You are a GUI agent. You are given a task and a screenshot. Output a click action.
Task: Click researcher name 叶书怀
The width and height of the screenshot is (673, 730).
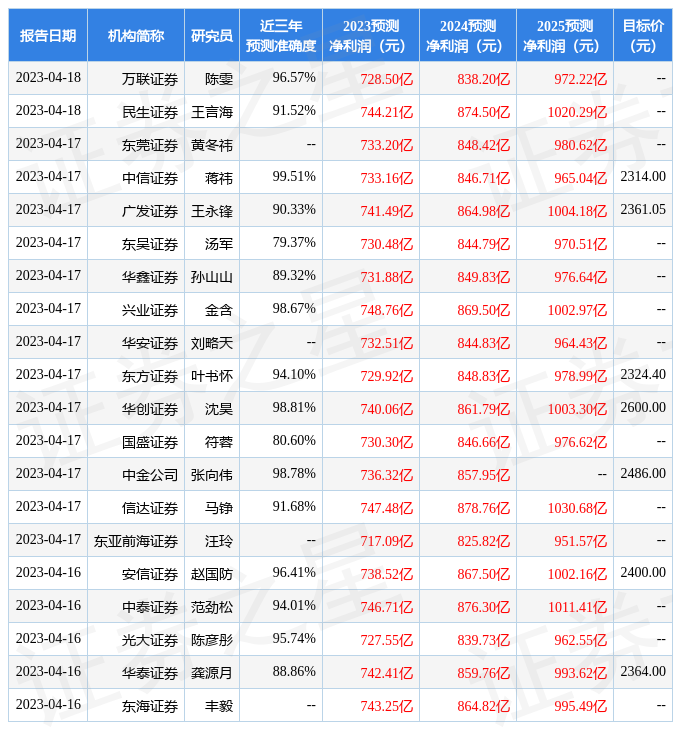pyautogui.click(x=212, y=376)
